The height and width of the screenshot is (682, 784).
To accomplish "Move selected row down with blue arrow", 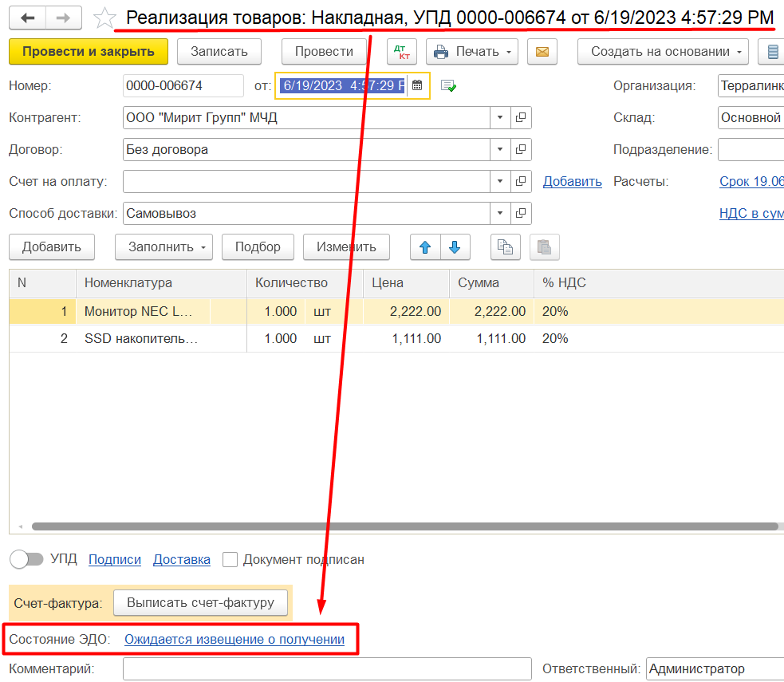I will (x=455, y=247).
